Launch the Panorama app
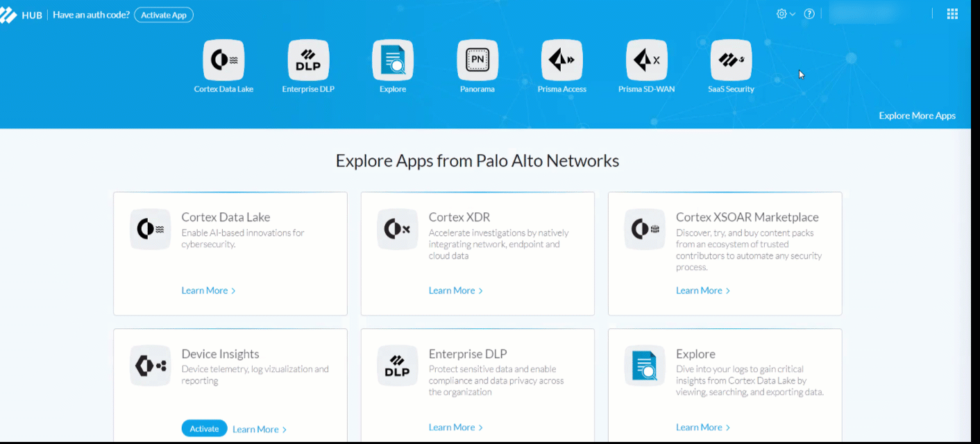 point(478,60)
